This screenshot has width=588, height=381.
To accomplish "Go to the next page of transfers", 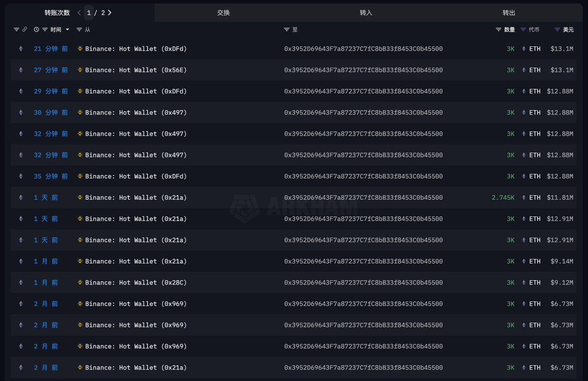I will [110, 13].
